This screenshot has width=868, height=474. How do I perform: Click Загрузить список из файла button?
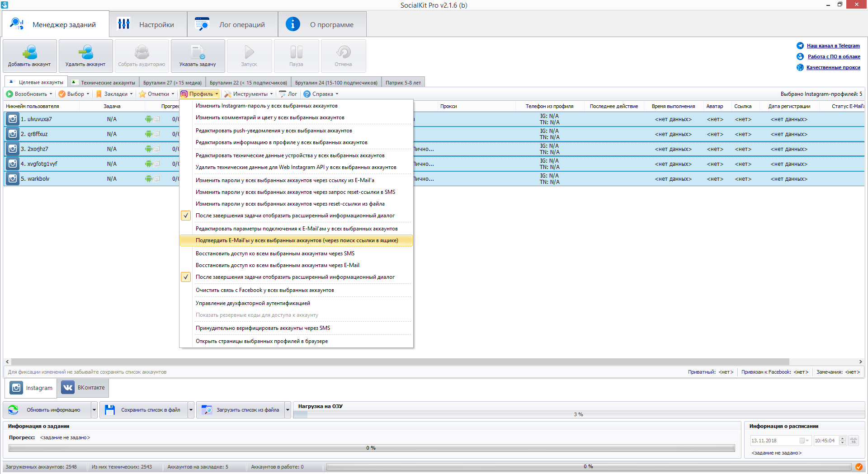pyautogui.click(x=241, y=410)
